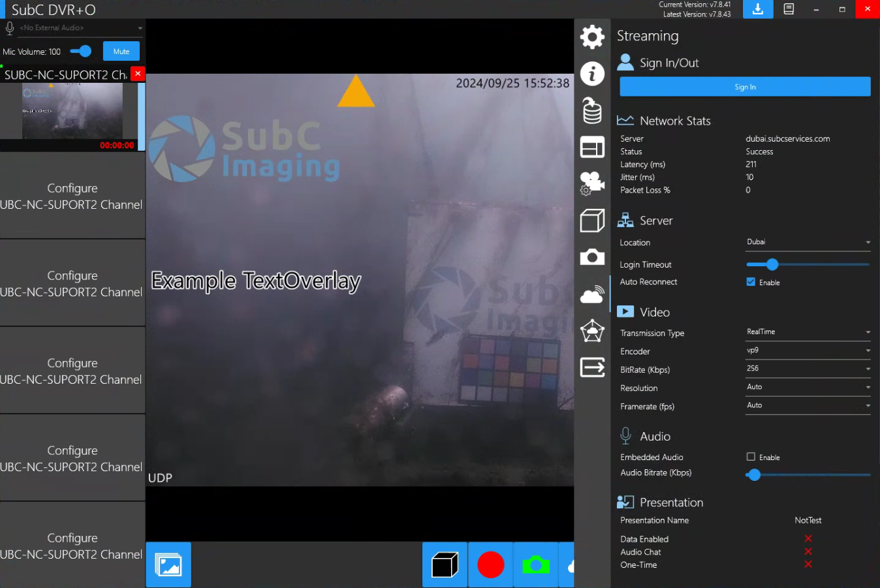The image size is (880, 588).
Task: Click the download update icon in the title bar
Action: 758,9
